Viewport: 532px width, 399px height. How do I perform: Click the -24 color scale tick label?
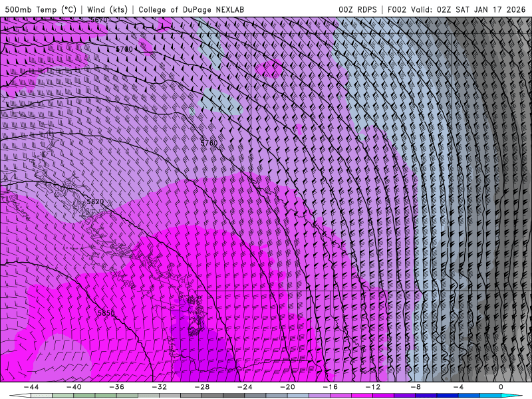pos(245,387)
